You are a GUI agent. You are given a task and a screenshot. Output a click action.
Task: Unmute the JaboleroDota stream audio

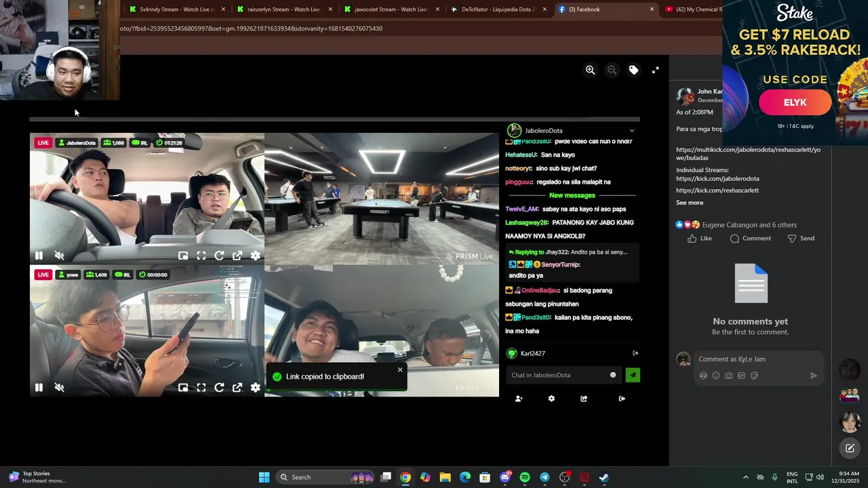59,256
